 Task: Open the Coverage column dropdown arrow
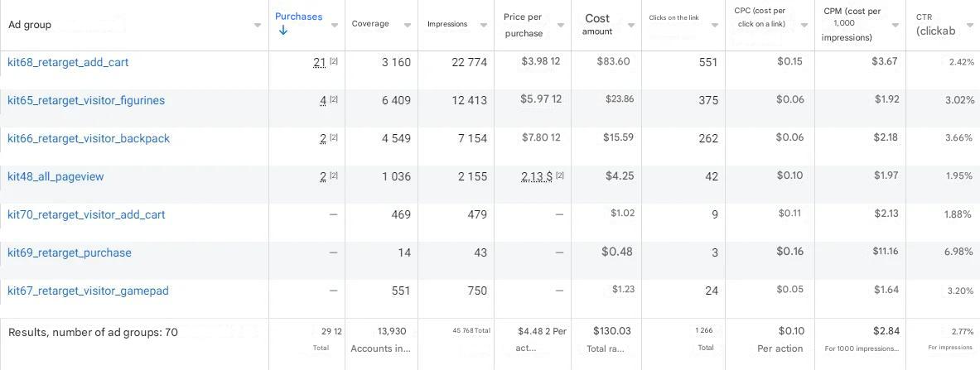(408, 25)
